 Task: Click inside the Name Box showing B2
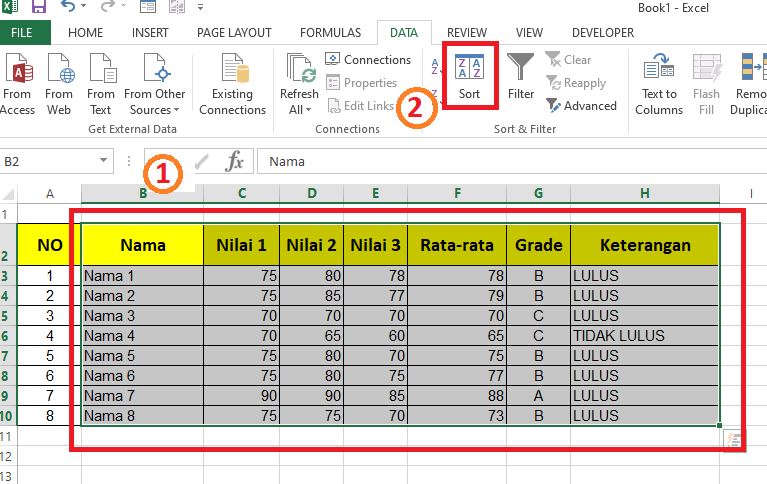pyautogui.click(x=48, y=161)
